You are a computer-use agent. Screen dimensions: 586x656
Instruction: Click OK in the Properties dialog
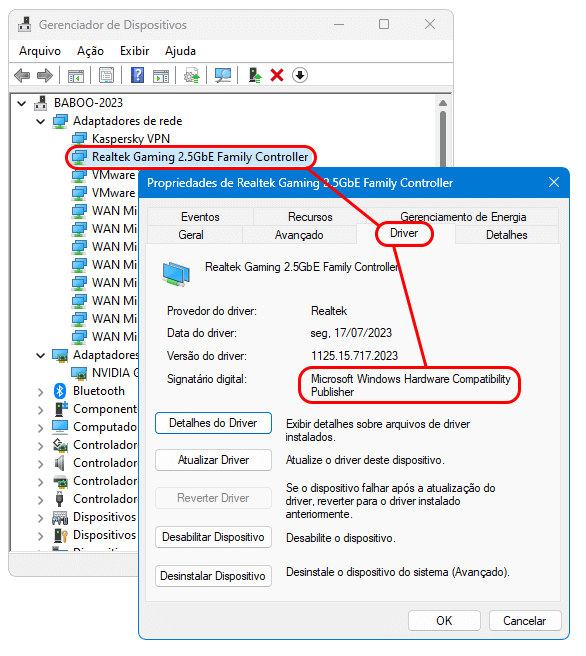click(x=444, y=620)
